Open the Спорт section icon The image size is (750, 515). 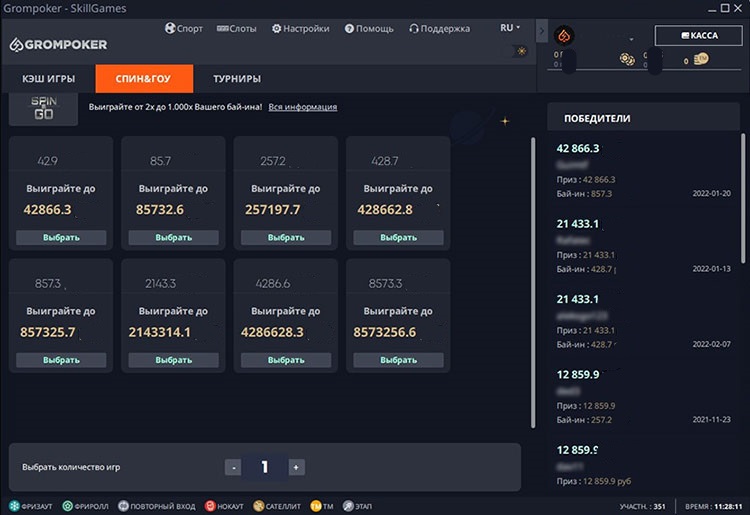pyautogui.click(x=170, y=28)
